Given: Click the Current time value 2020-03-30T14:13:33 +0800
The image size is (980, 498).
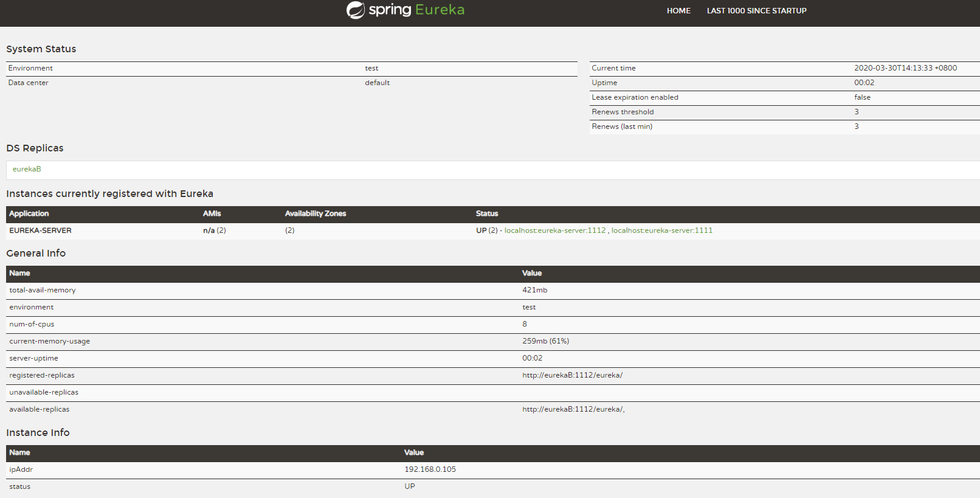Looking at the screenshot, I should (x=905, y=68).
